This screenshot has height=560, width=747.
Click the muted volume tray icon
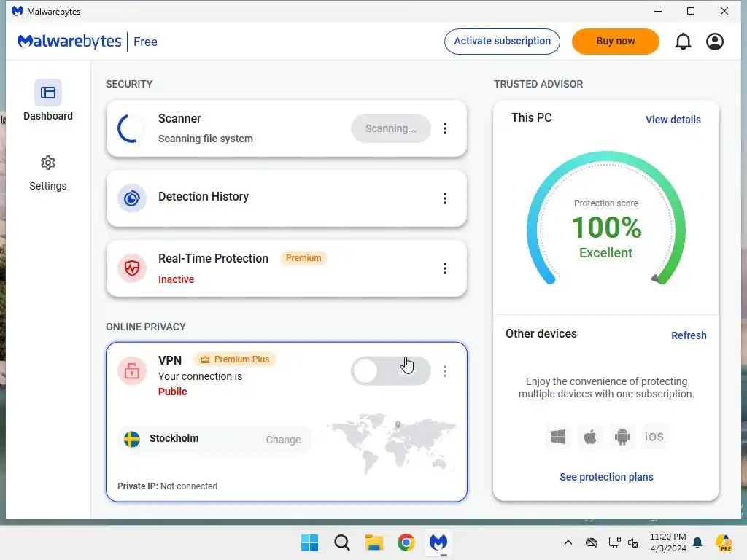(x=633, y=542)
